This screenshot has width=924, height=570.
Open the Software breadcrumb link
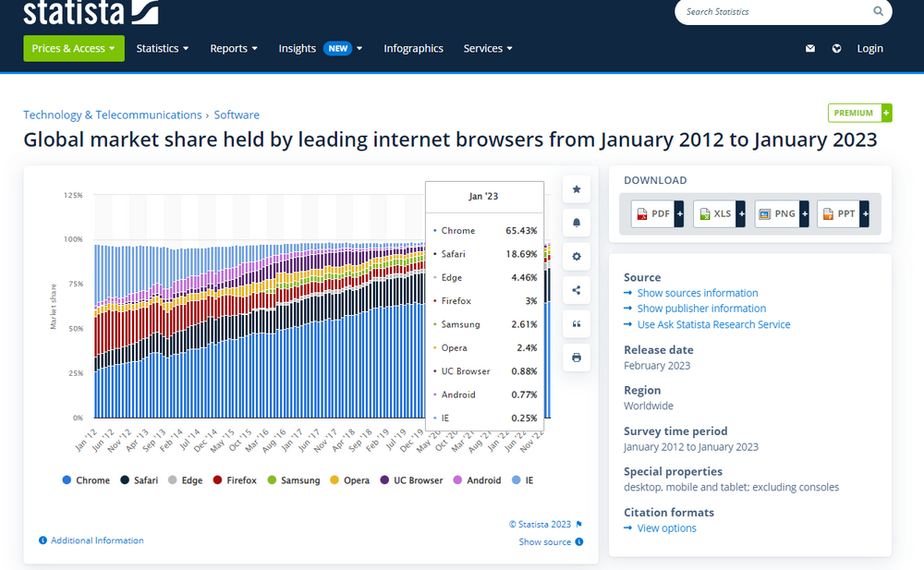click(x=237, y=115)
